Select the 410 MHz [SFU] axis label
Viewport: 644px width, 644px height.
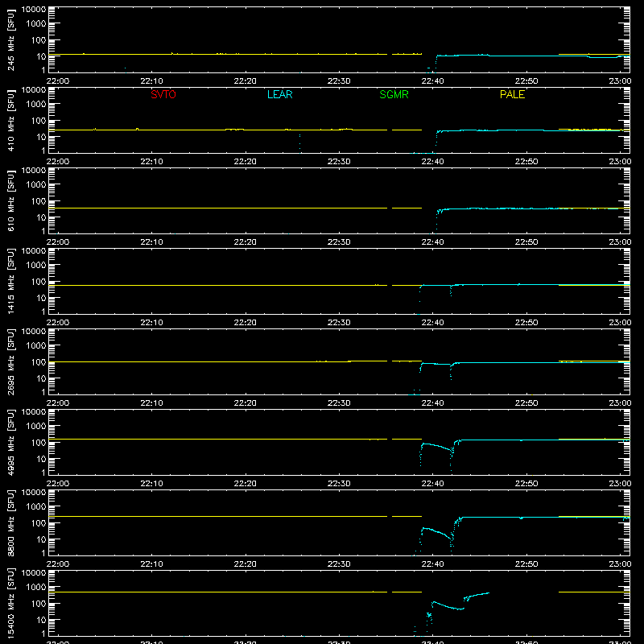point(10,121)
